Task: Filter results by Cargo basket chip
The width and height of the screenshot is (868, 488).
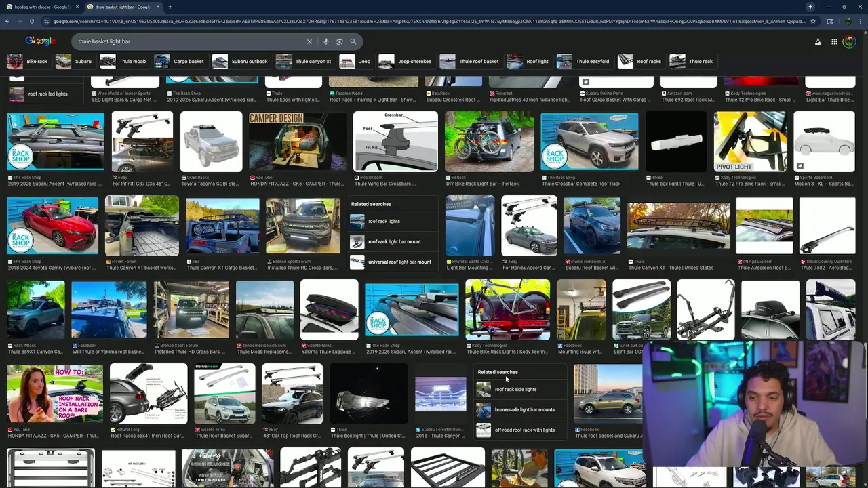Action: click(x=180, y=62)
